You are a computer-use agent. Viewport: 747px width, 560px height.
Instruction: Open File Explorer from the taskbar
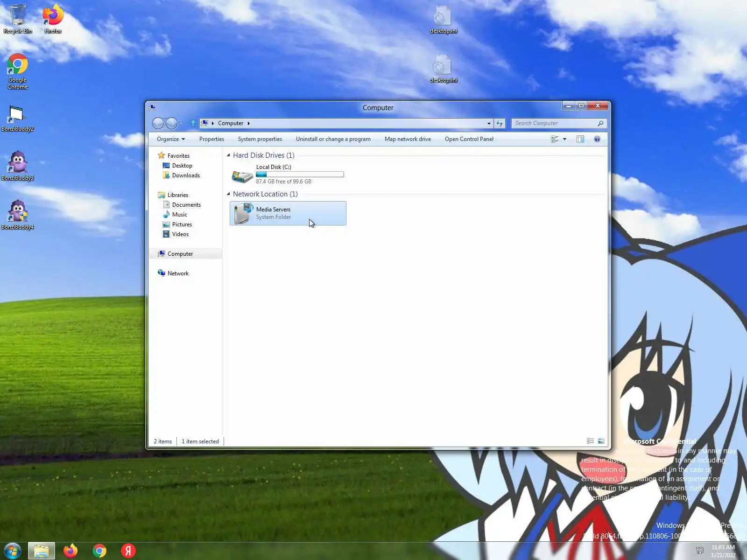point(42,551)
